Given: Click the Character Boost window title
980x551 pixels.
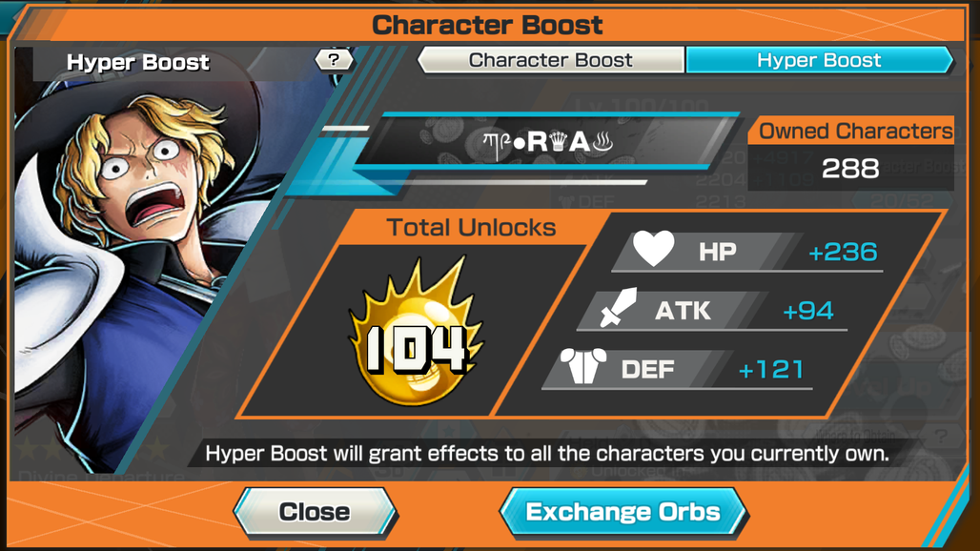Looking at the screenshot, I should pyautogui.click(x=487, y=25).
